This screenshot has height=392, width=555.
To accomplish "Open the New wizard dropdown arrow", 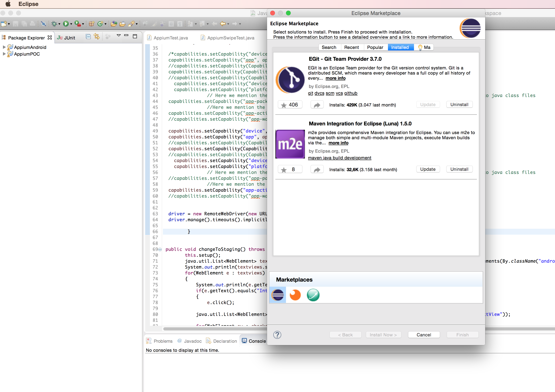I will (x=9, y=24).
